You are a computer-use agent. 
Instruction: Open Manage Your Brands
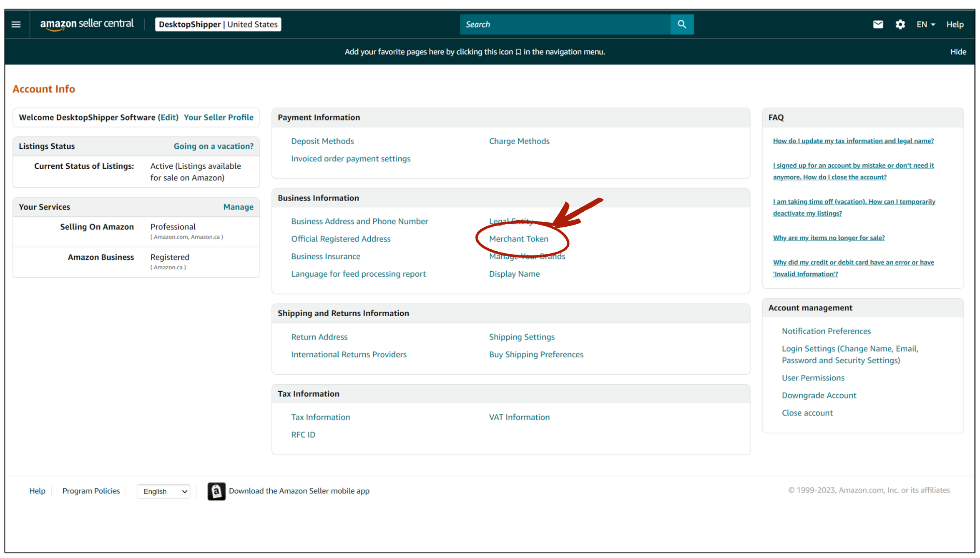pyautogui.click(x=527, y=257)
